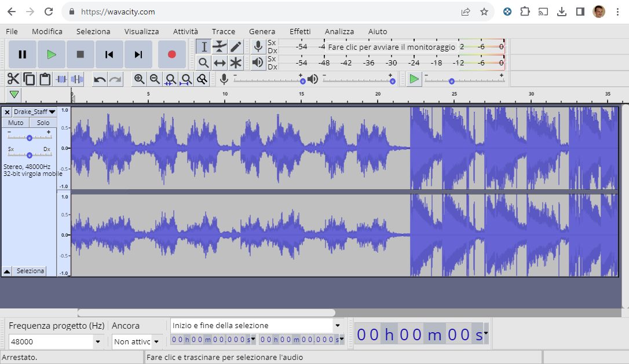The image size is (629, 364).
Task: Open the Aiuto menu
Action: click(x=378, y=31)
